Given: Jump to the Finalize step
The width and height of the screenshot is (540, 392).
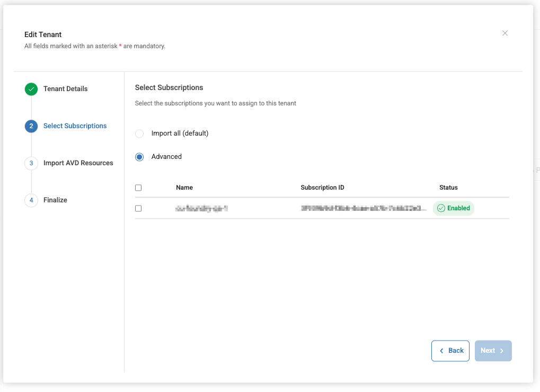Looking at the screenshot, I should pyautogui.click(x=55, y=200).
